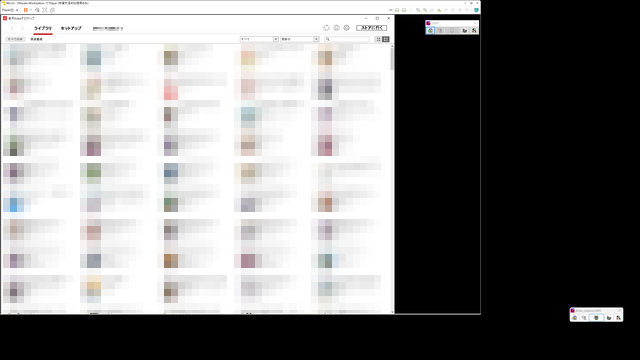Screen dimensions: 640x360
Task: Click the orange VMware pause button
Action: click(26, 10)
